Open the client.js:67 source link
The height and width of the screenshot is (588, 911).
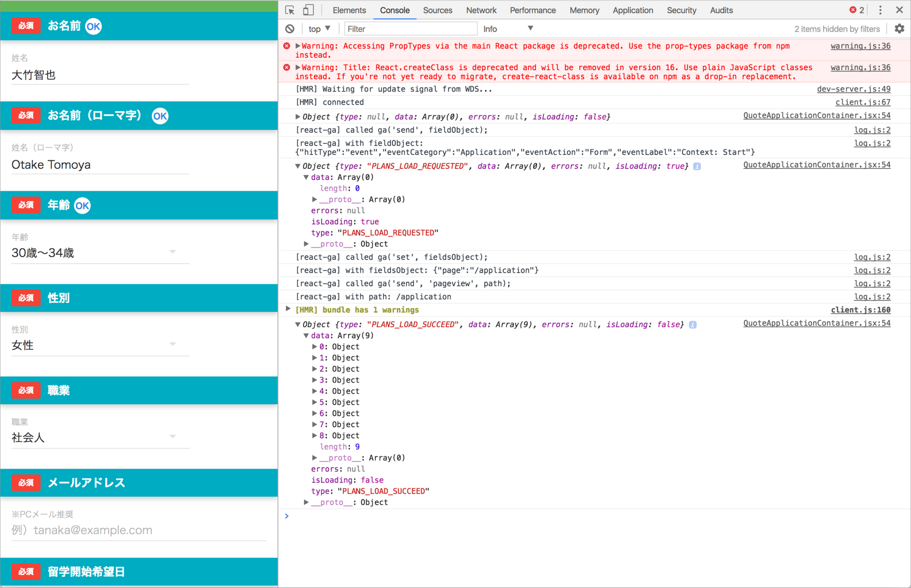863,102
